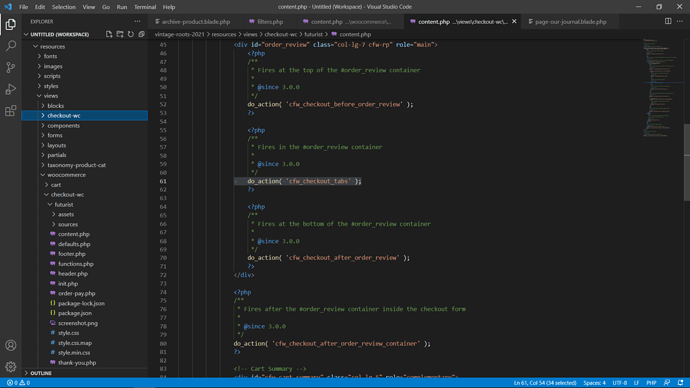Open Explorer more actions ellipsis
The height and width of the screenshot is (388, 690).
tap(137, 22)
